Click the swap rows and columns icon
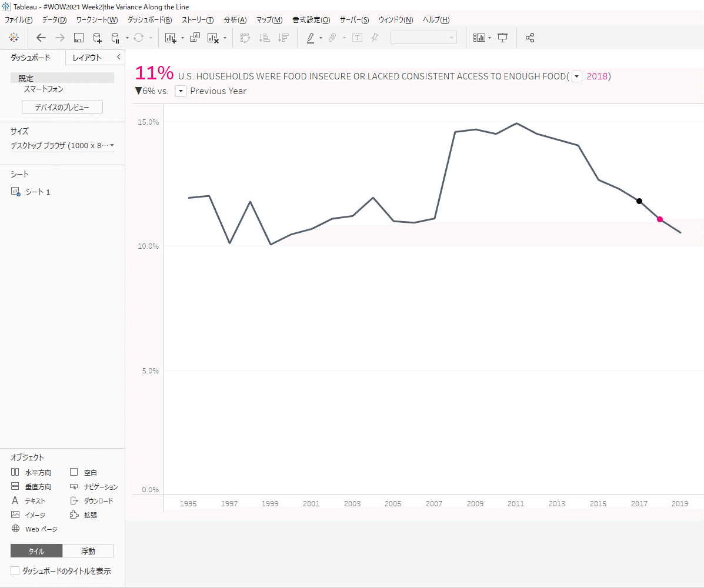 pyautogui.click(x=245, y=38)
